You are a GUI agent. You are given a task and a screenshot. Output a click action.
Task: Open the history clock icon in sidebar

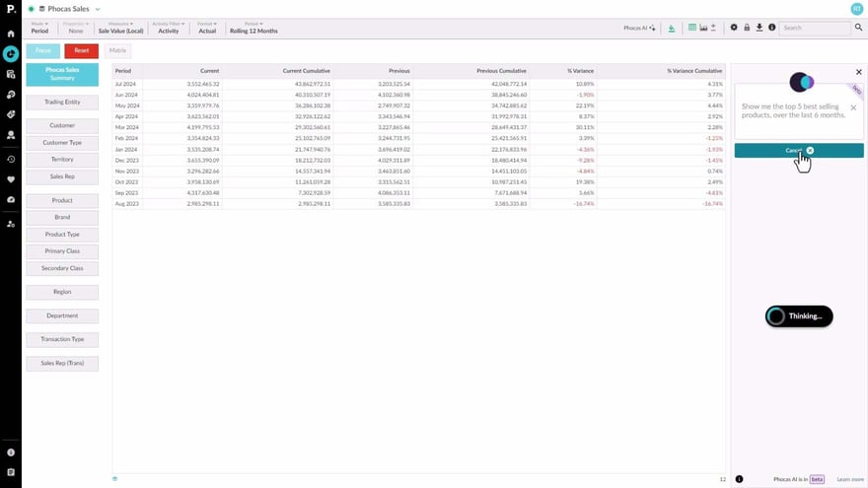(x=11, y=159)
